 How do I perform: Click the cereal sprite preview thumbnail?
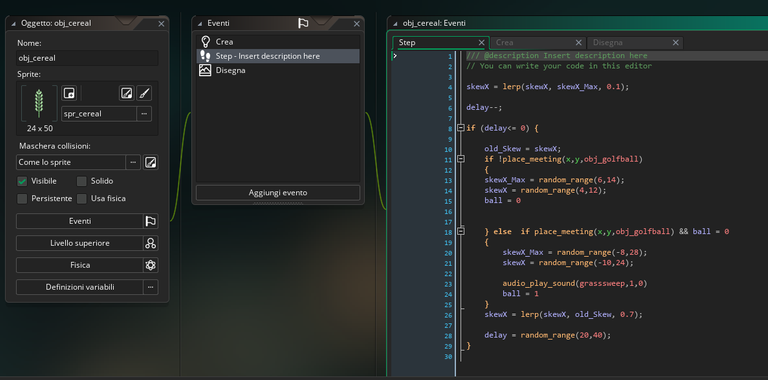point(39,103)
